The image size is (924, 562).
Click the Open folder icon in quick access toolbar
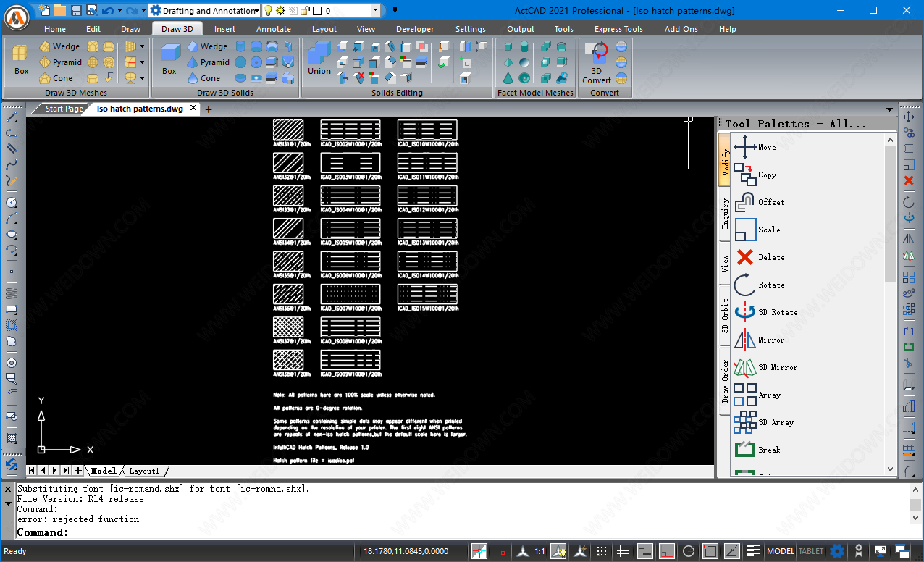pos(60,10)
